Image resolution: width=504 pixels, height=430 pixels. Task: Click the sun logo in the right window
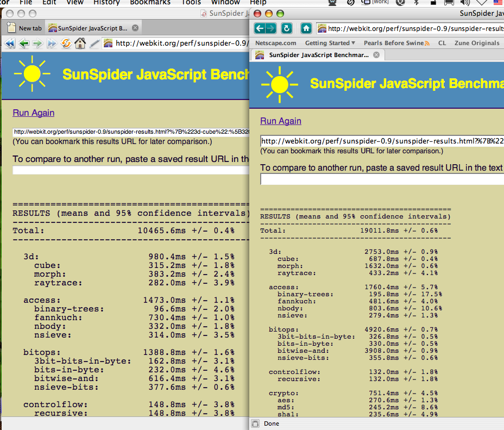tap(280, 85)
